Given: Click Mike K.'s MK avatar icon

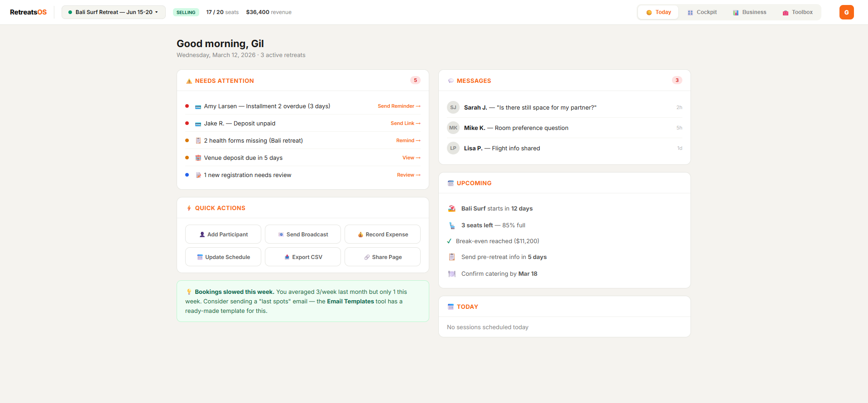Looking at the screenshot, I should pyautogui.click(x=453, y=128).
